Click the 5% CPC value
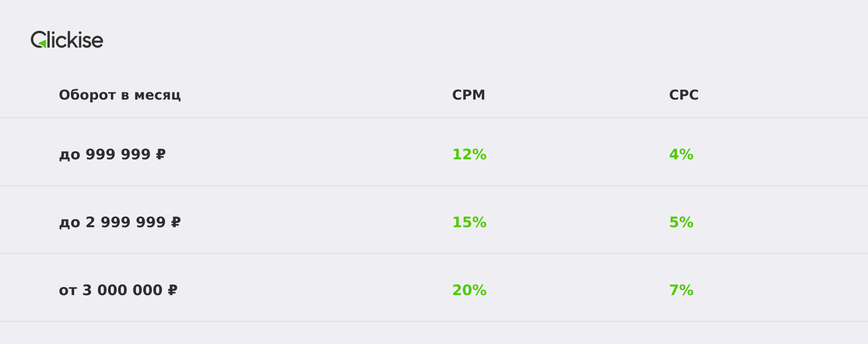The width and height of the screenshot is (868, 344). [681, 222]
